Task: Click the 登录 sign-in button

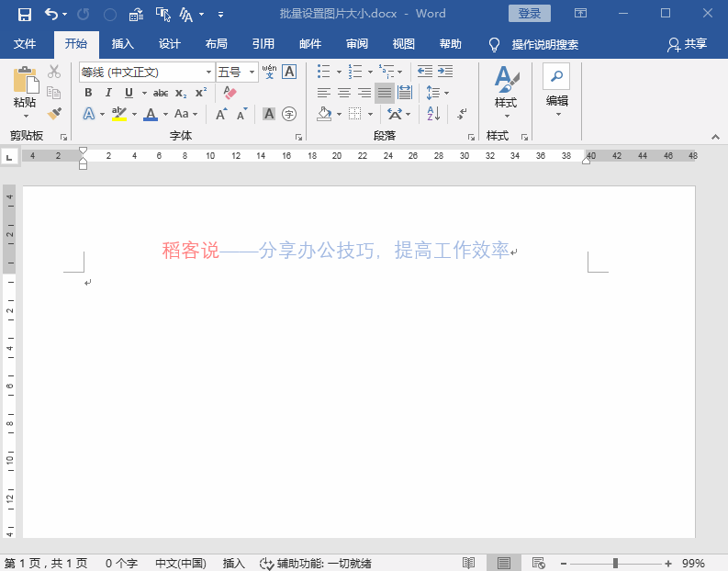Action: pyautogui.click(x=530, y=14)
